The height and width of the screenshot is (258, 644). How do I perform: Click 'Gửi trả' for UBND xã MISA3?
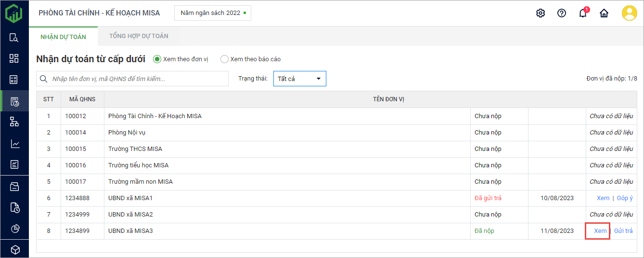pyautogui.click(x=623, y=231)
